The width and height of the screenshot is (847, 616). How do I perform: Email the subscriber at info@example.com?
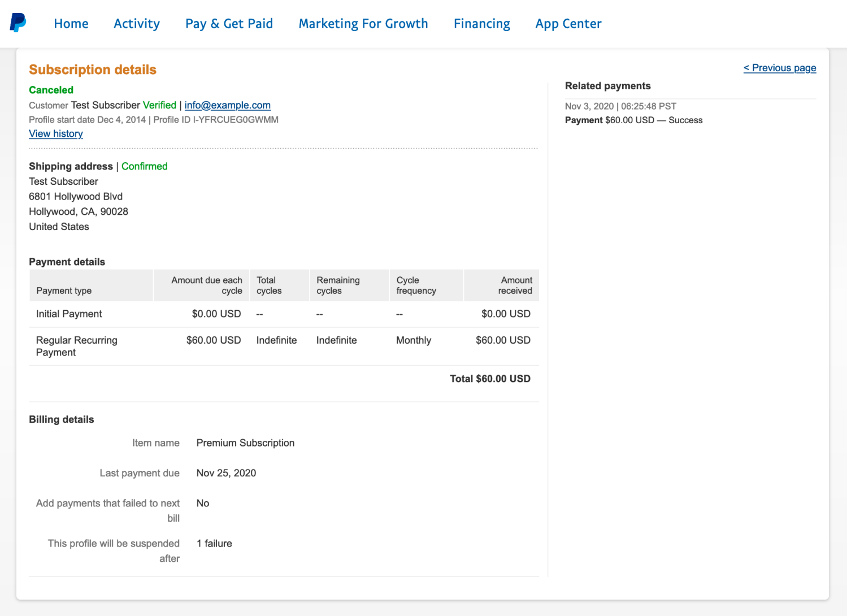[x=227, y=105]
